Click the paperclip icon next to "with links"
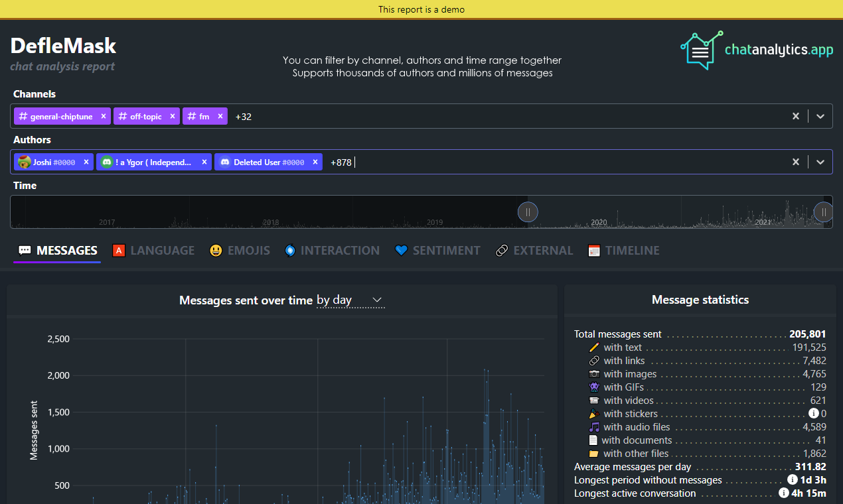 point(594,360)
